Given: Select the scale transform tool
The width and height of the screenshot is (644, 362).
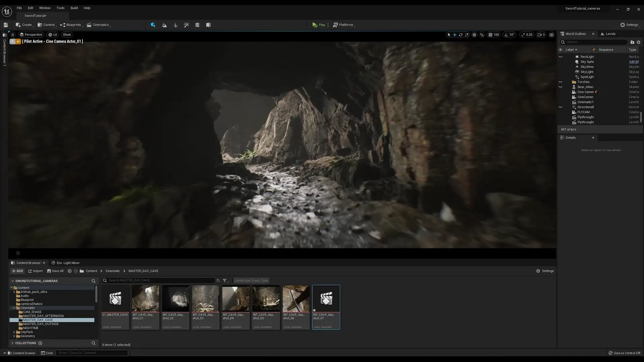Looking at the screenshot, I should [x=467, y=35].
